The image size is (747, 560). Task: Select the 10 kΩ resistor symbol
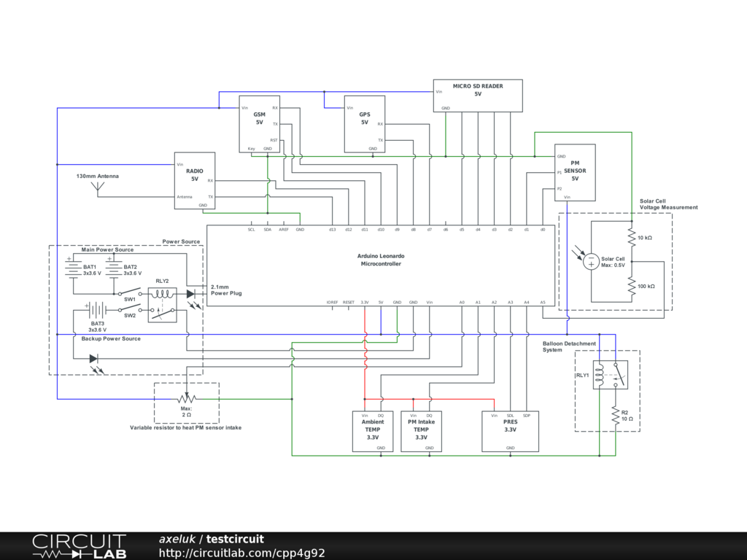[x=631, y=238]
